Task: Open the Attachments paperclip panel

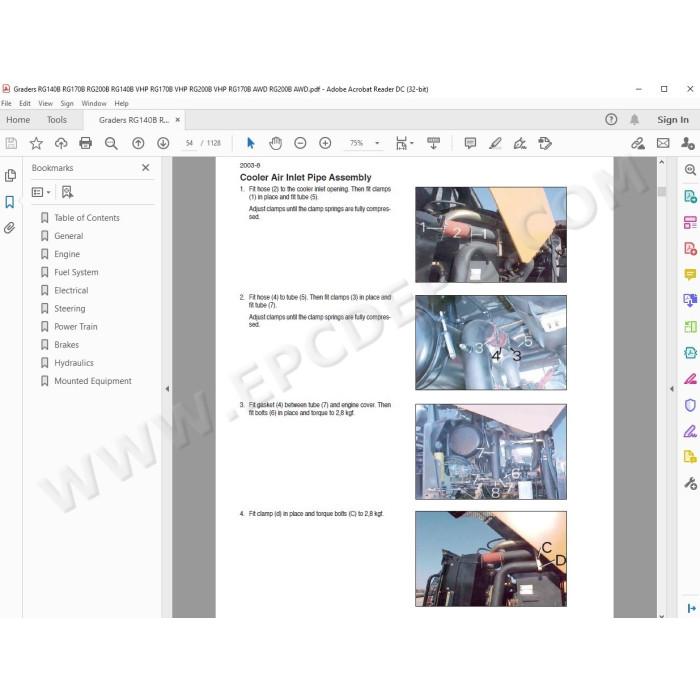Action: 9,228
